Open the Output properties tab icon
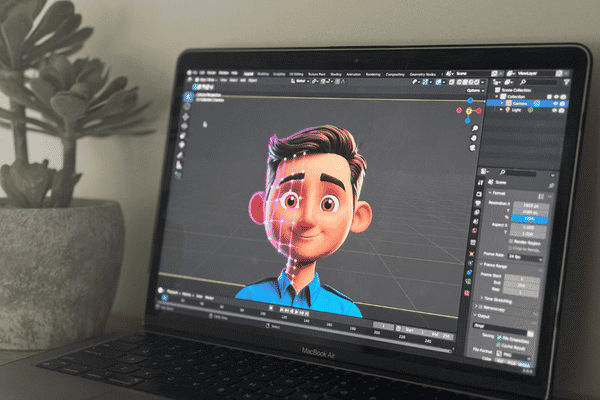Image resolution: width=600 pixels, height=400 pixels. [x=478, y=203]
